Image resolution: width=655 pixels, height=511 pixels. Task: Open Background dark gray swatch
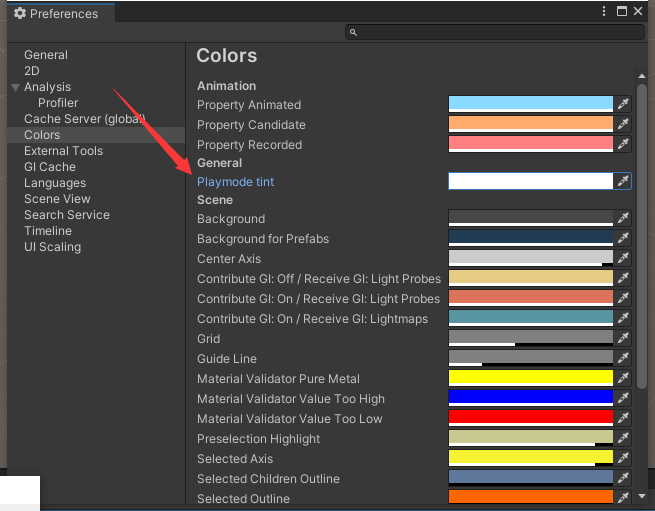[x=531, y=218]
